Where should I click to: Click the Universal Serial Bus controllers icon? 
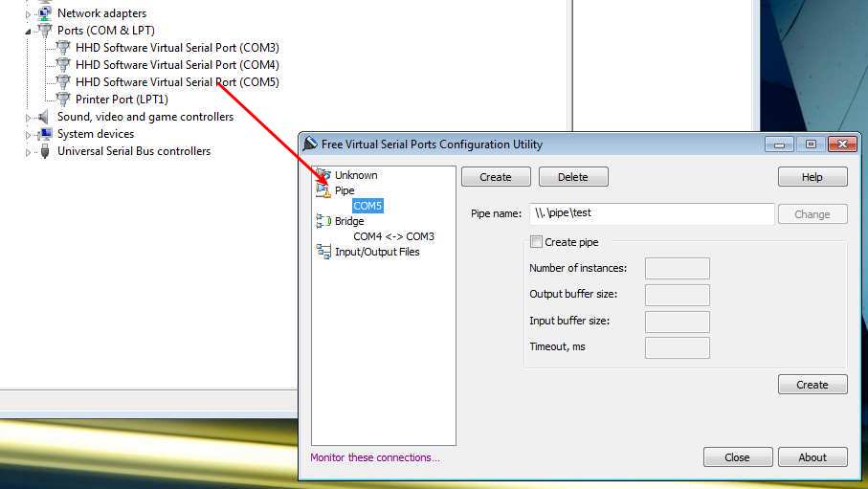pos(45,150)
